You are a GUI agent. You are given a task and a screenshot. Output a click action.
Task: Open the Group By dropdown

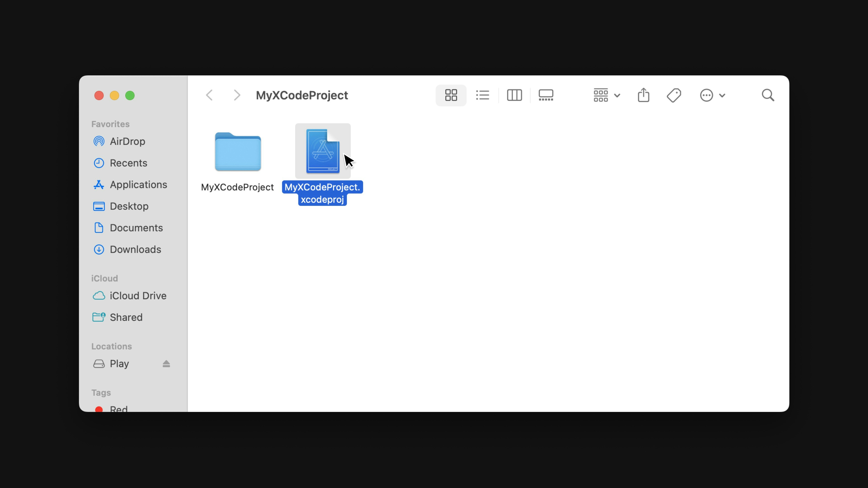[606, 95]
